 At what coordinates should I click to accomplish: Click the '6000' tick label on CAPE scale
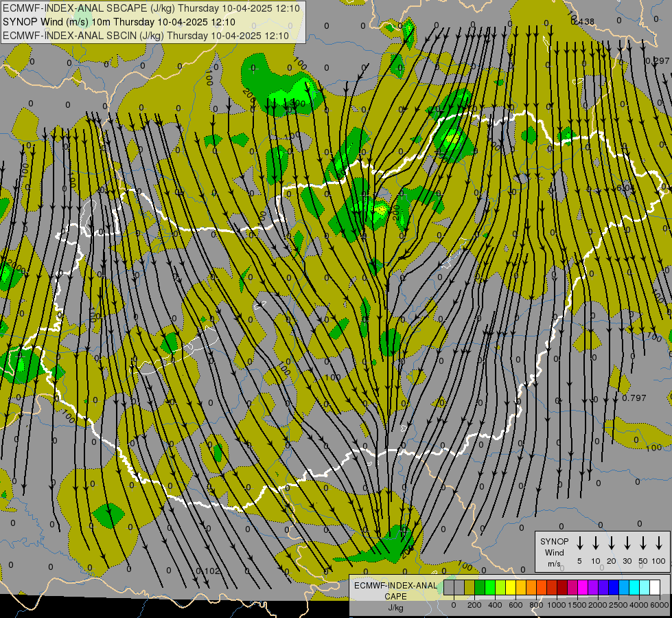(x=660, y=605)
